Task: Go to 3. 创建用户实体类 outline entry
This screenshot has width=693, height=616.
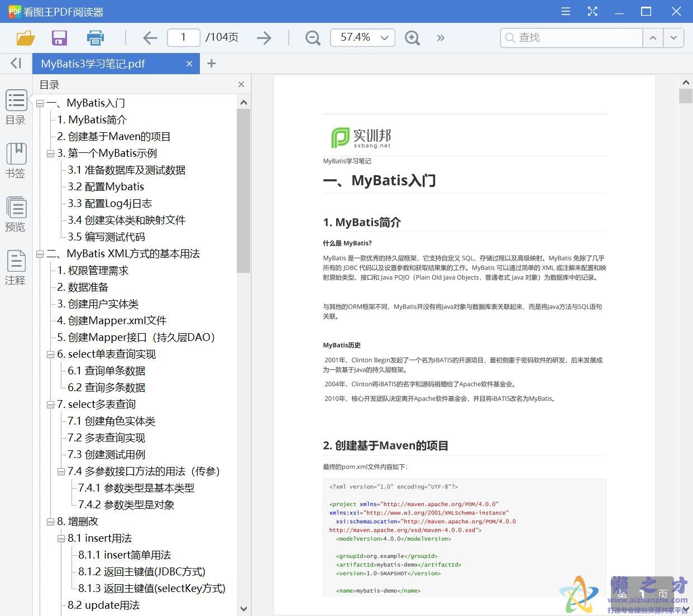Action: click(98, 304)
